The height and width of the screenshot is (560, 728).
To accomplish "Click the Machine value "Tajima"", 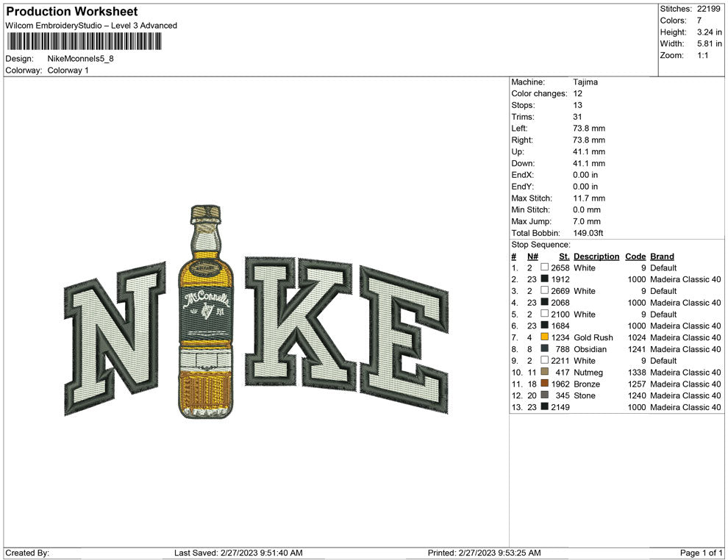I will (585, 82).
